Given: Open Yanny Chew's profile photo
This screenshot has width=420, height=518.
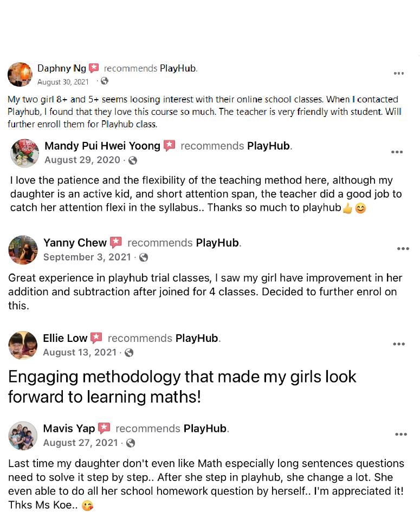Looking at the screenshot, I should pos(22,250).
